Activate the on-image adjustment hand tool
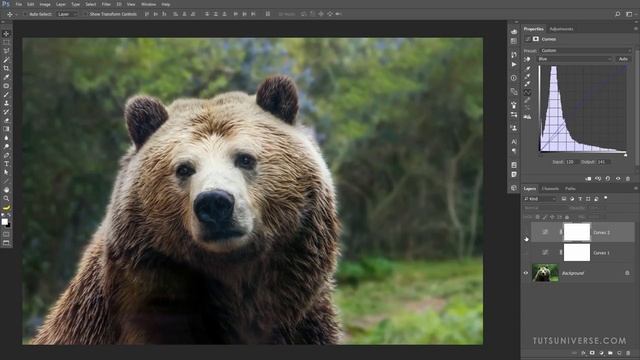The width and height of the screenshot is (640, 360). point(527,60)
